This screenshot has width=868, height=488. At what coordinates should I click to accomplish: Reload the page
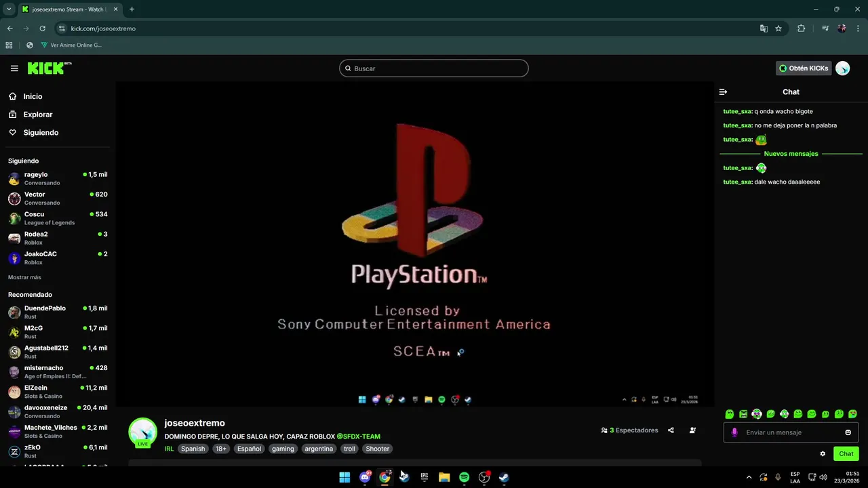pyautogui.click(x=42, y=28)
